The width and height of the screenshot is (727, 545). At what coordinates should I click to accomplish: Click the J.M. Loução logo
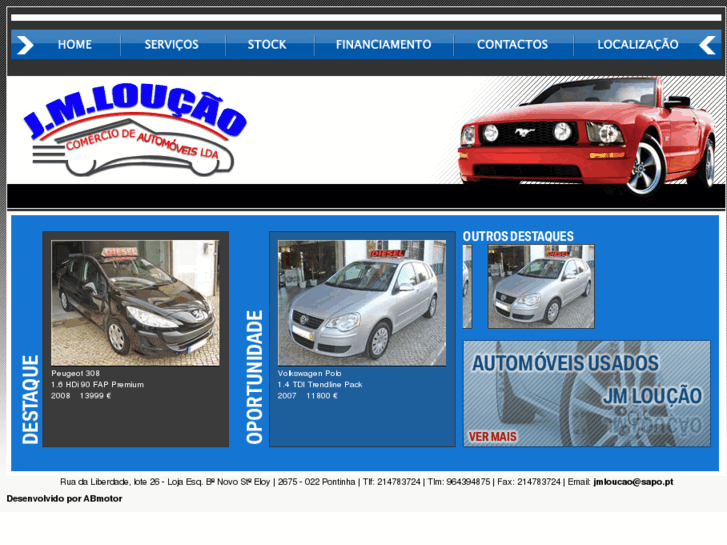tap(134, 131)
